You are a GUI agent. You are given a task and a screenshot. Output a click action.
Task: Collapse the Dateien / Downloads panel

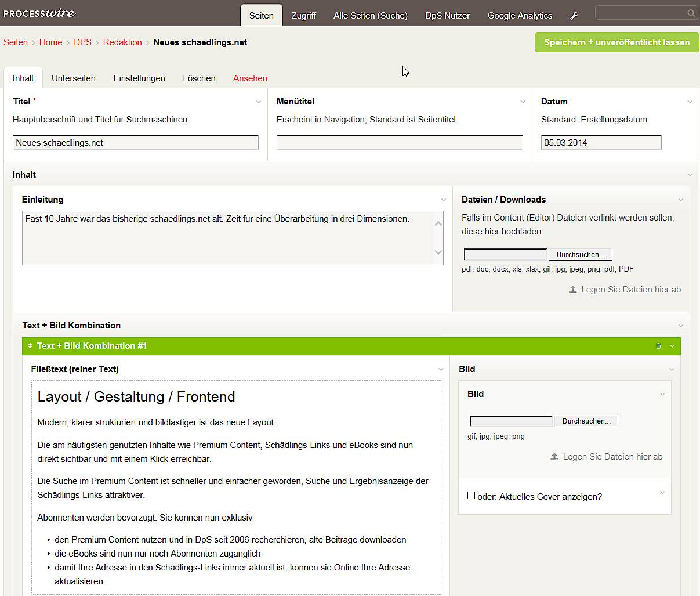(680, 200)
